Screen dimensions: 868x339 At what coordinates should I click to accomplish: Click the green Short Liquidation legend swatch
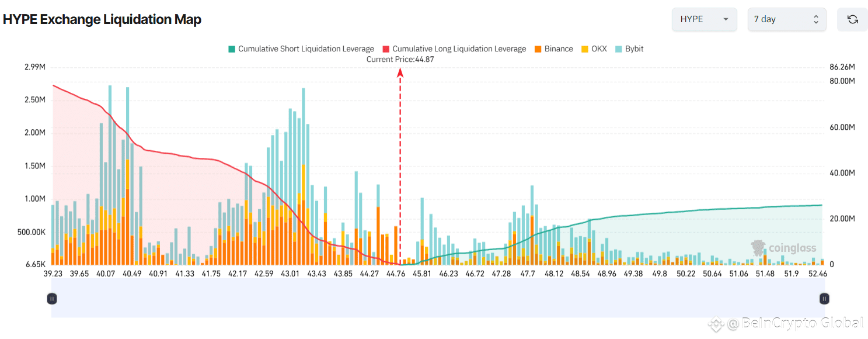231,49
